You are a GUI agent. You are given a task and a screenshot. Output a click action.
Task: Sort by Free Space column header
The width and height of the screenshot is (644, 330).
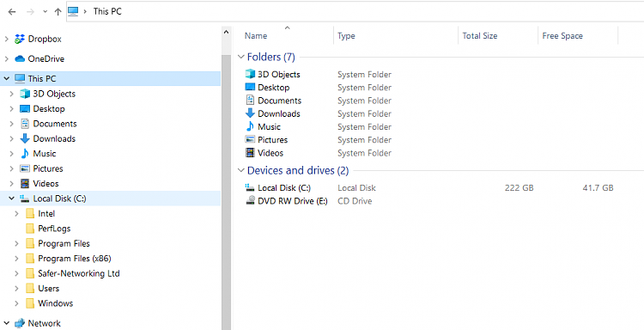562,36
